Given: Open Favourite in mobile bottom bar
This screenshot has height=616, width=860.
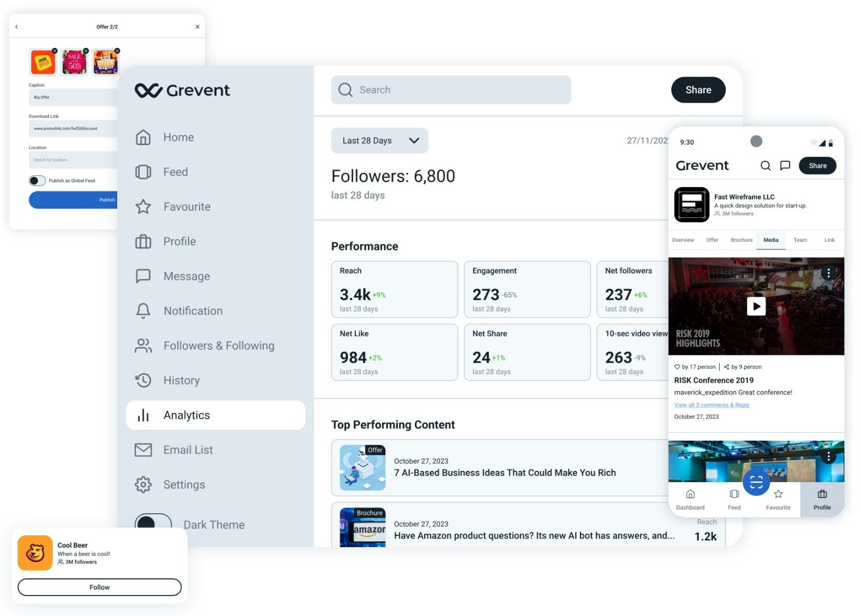Looking at the screenshot, I should (x=778, y=500).
